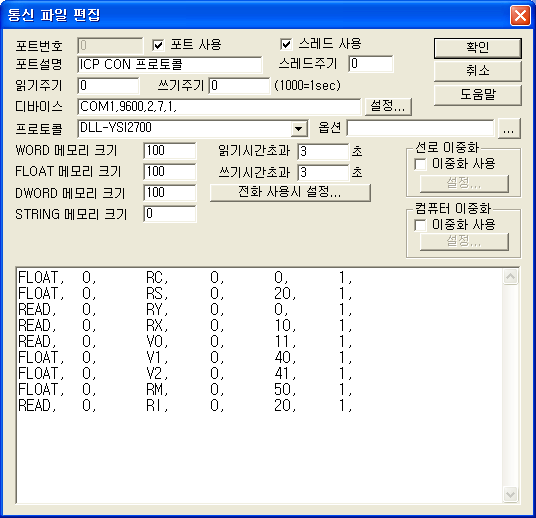Enable 이중화 사용 under 선로 이중화

click(x=420, y=164)
